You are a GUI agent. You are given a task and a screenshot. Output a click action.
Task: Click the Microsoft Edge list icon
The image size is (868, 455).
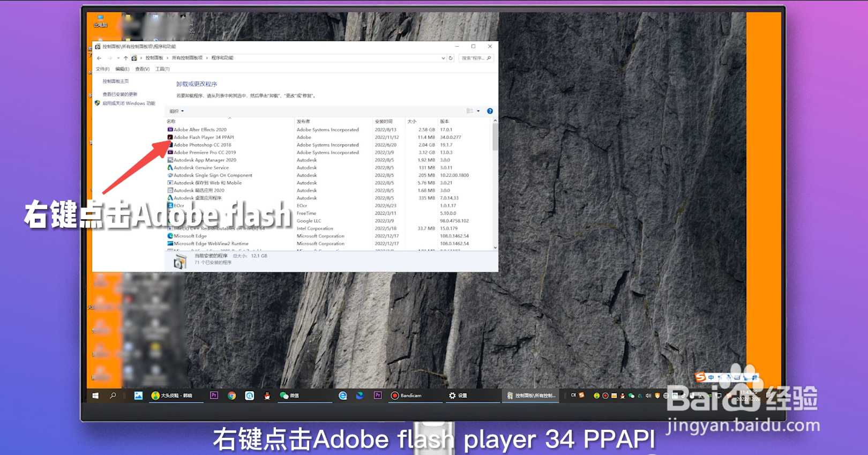(x=170, y=236)
